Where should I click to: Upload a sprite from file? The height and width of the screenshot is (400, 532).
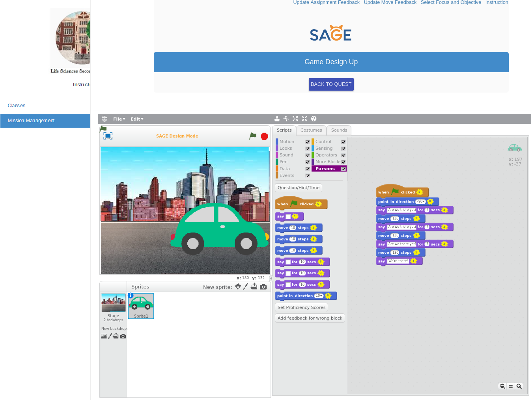coord(254,286)
